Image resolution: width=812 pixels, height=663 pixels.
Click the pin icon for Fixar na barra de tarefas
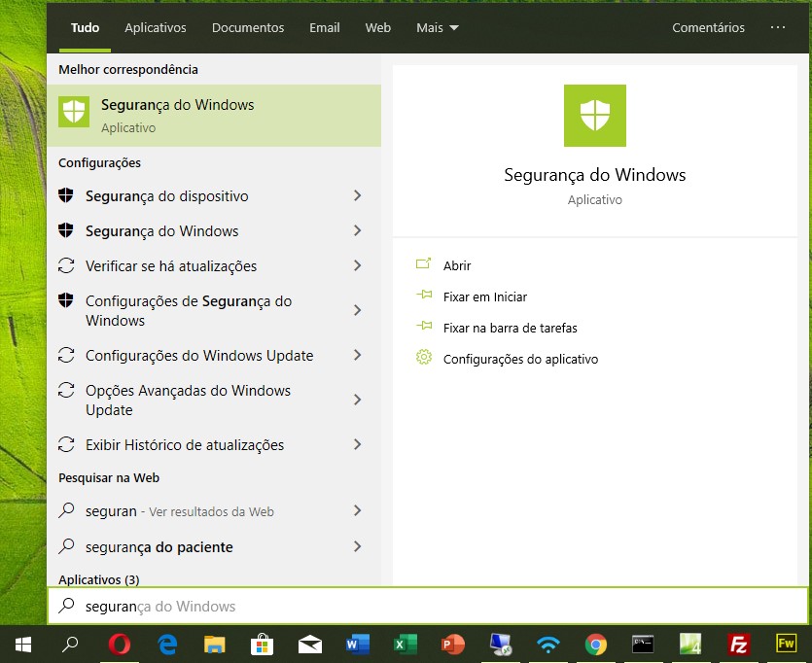click(x=424, y=326)
